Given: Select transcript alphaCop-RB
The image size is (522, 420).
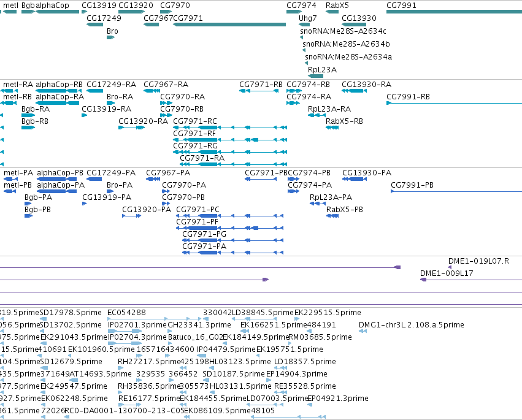Looking at the screenshot, I should (x=59, y=85).
